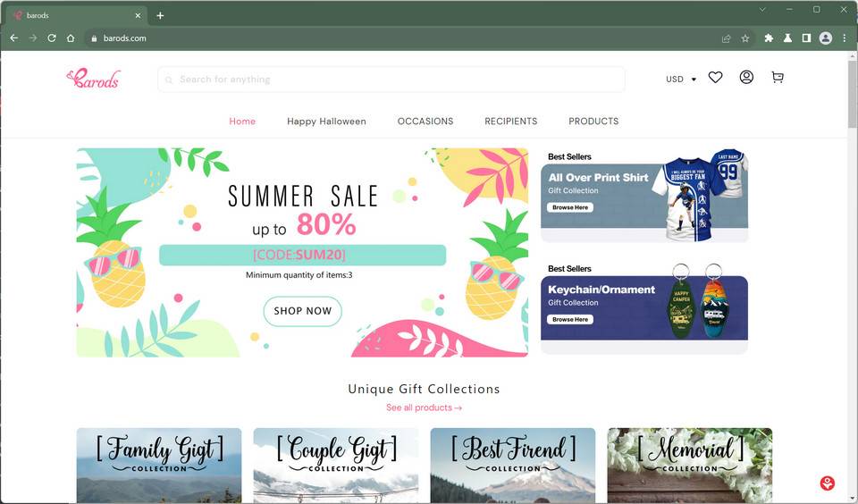Open the wishlist heart icon
This screenshot has height=504, width=858.
click(x=715, y=78)
